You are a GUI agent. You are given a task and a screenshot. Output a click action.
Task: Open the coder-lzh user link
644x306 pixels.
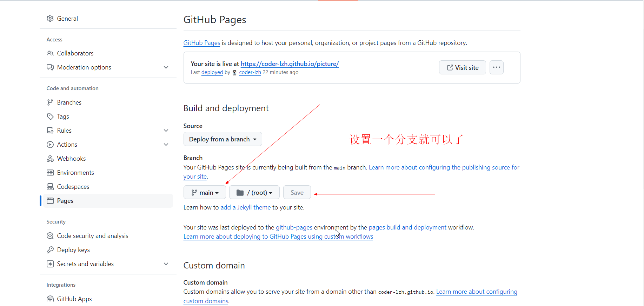coord(250,72)
